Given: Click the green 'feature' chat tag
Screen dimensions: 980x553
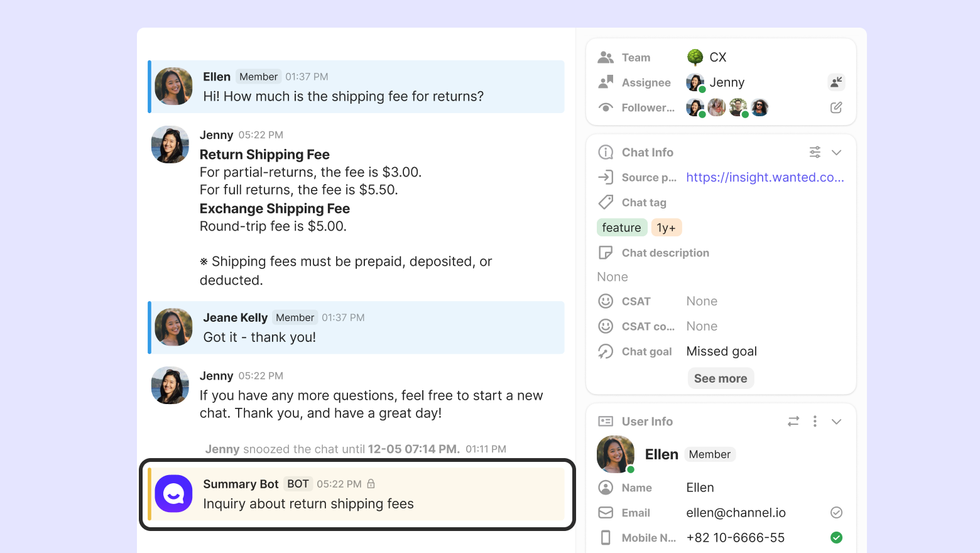Looking at the screenshot, I should click(x=621, y=227).
